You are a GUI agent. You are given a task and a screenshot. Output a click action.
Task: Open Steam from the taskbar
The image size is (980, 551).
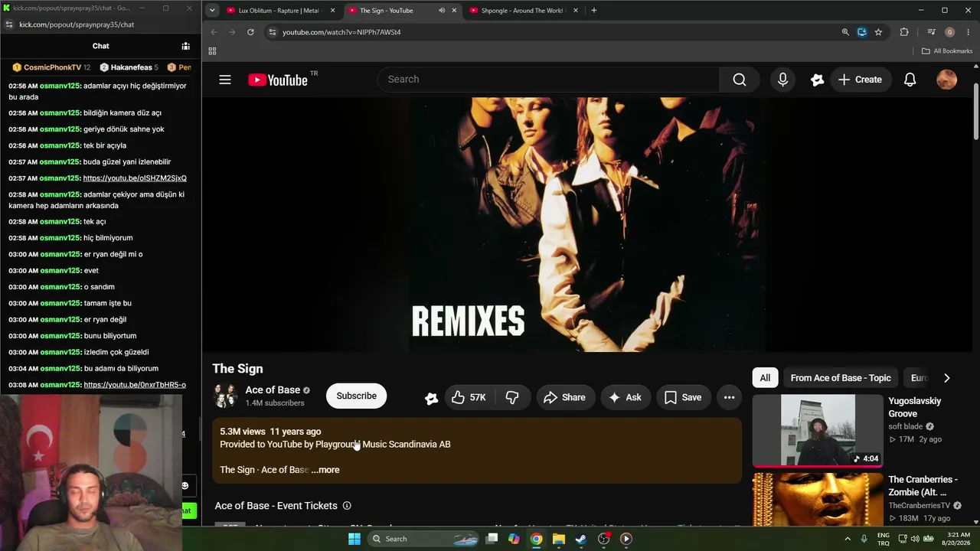coord(581,539)
